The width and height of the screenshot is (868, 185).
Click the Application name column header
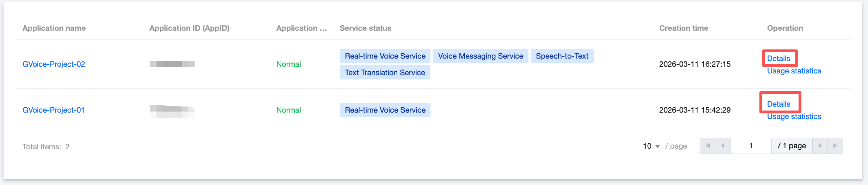pyautogui.click(x=54, y=28)
